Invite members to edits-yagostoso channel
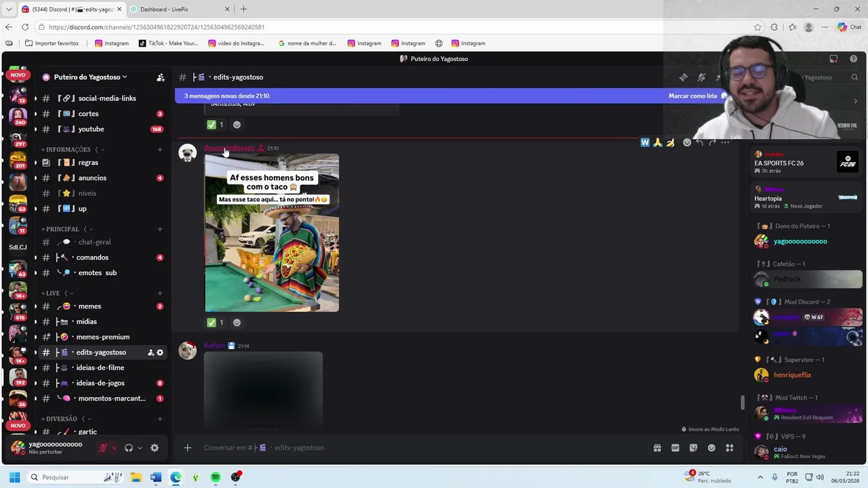The width and height of the screenshot is (868, 488). (x=151, y=352)
